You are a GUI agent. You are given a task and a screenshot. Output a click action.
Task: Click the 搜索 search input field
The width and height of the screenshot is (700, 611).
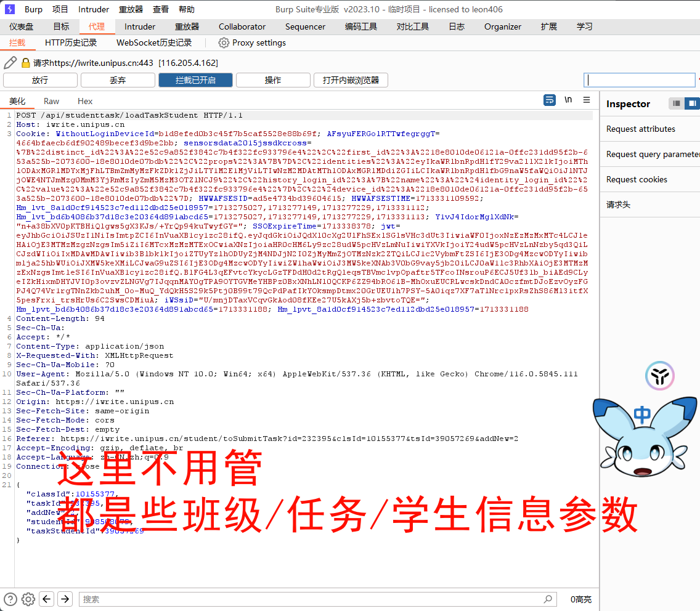coord(308,599)
